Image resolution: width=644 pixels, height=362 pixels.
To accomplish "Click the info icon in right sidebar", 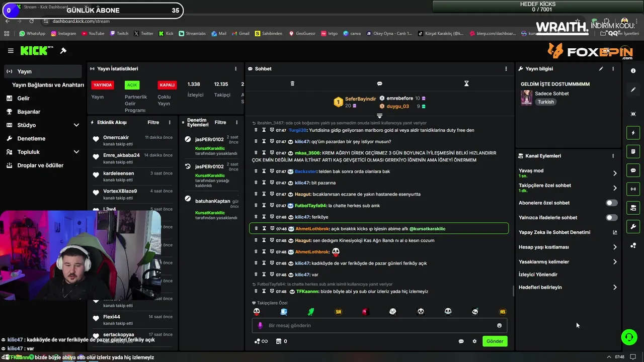I will click(x=633, y=71).
